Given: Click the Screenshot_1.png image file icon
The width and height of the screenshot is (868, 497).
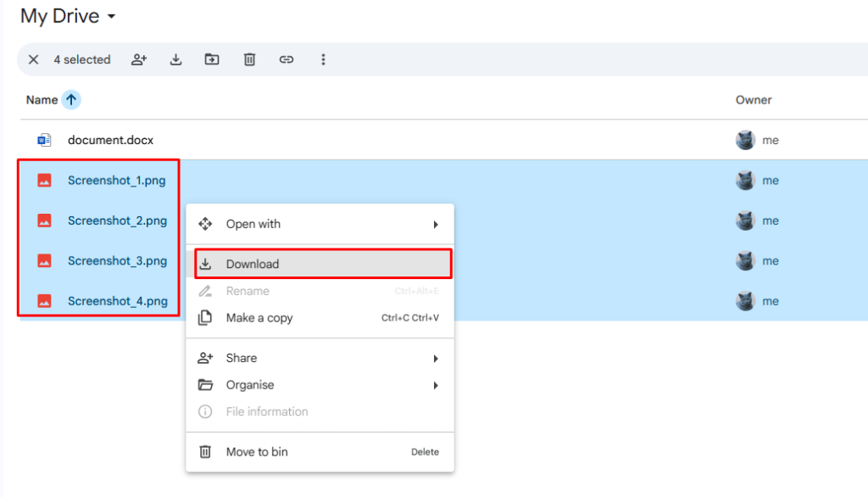Looking at the screenshot, I should click(x=45, y=180).
